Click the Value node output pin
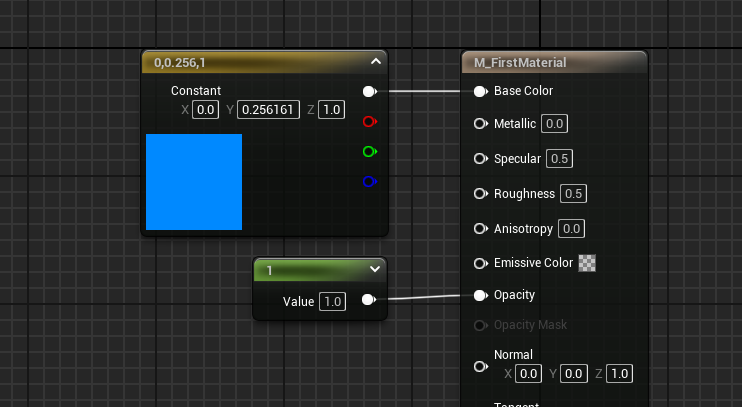This screenshot has width=742, height=407. pyautogui.click(x=369, y=300)
